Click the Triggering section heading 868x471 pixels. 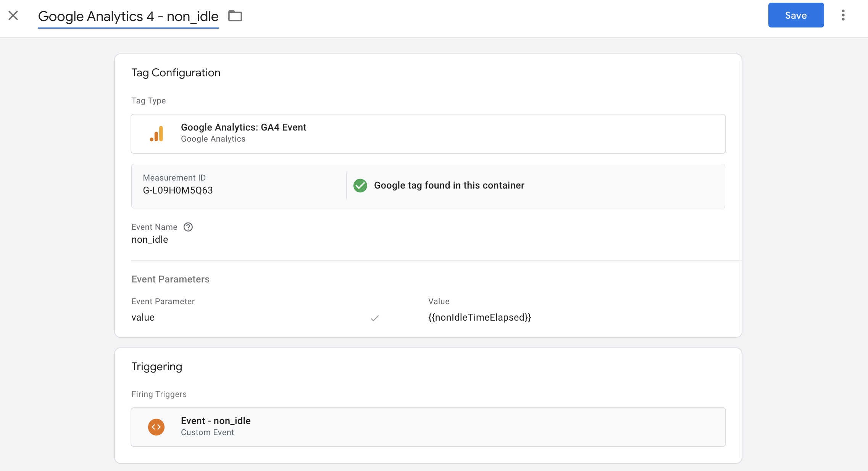click(156, 366)
